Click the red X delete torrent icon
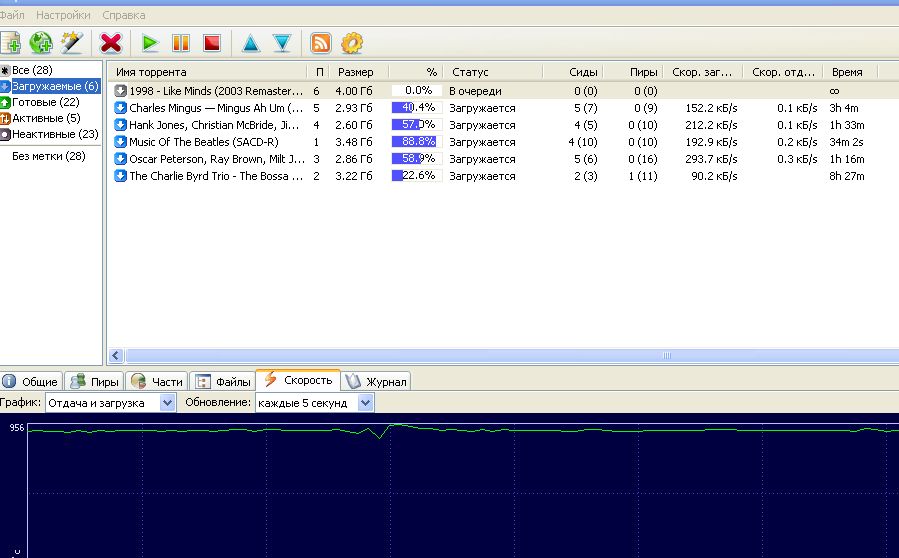This screenshot has width=899, height=558. (x=111, y=43)
